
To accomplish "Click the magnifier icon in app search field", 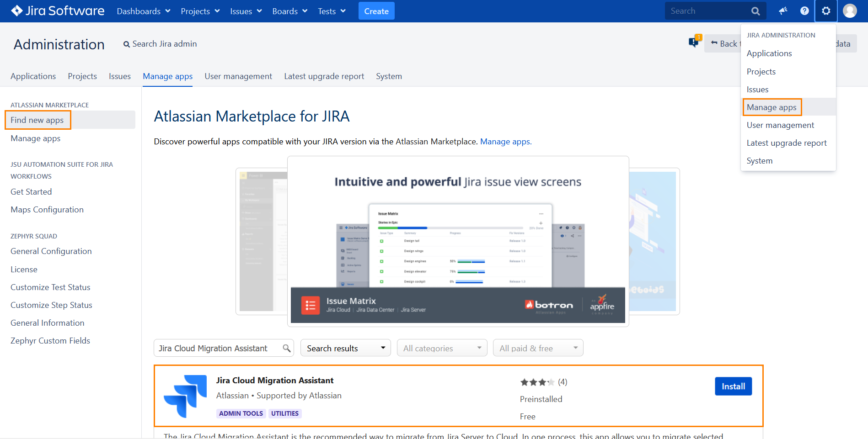I will click(x=287, y=348).
